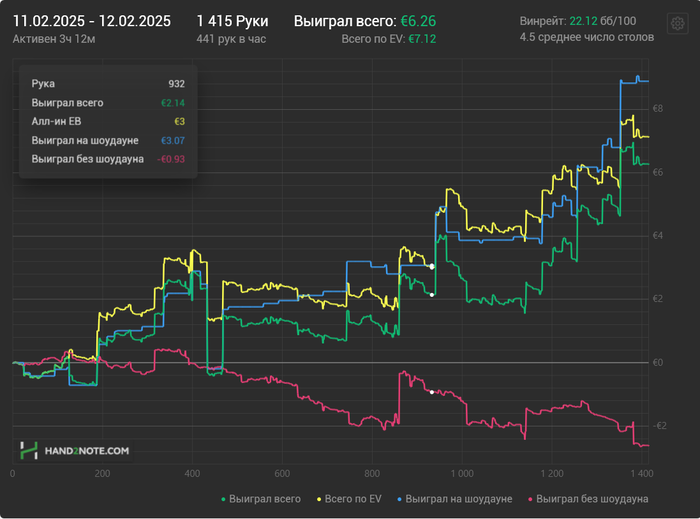Click the x-axis label 1 400
700x519 pixels.
click(642, 473)
